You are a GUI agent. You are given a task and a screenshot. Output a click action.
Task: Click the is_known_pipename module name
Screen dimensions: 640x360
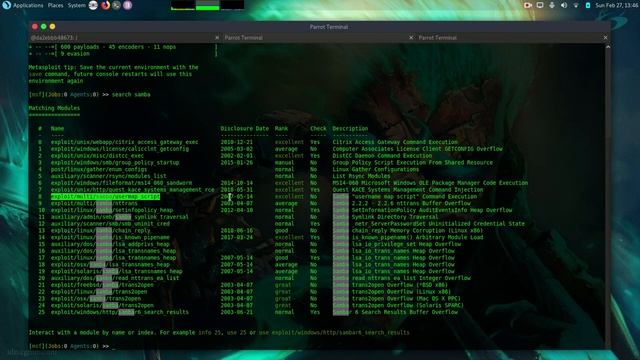110,238
